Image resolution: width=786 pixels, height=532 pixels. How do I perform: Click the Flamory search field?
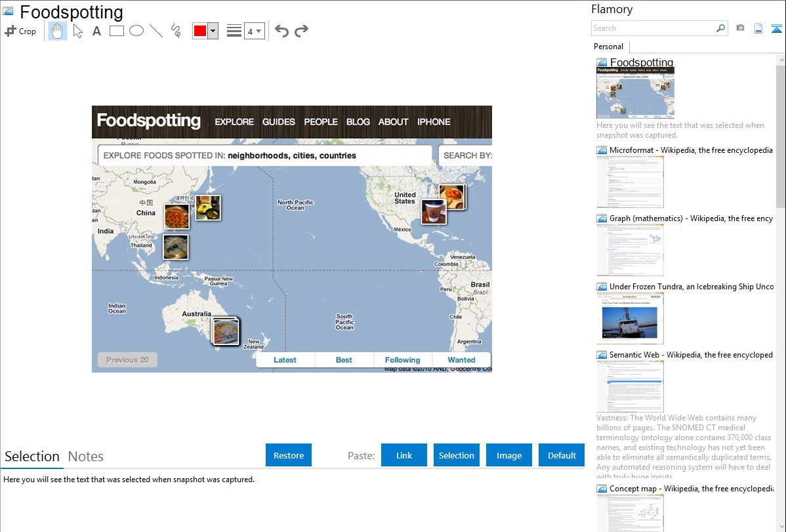click(653, 28)
